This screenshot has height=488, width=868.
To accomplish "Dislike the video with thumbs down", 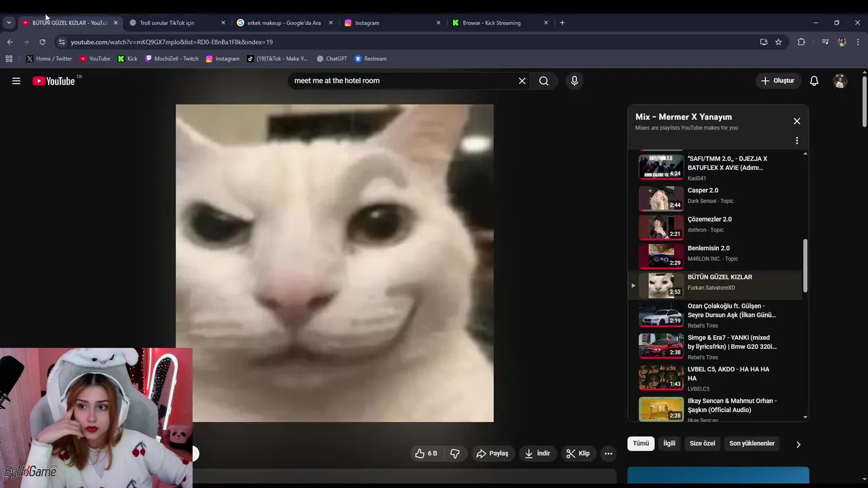I will click(455, 453).
